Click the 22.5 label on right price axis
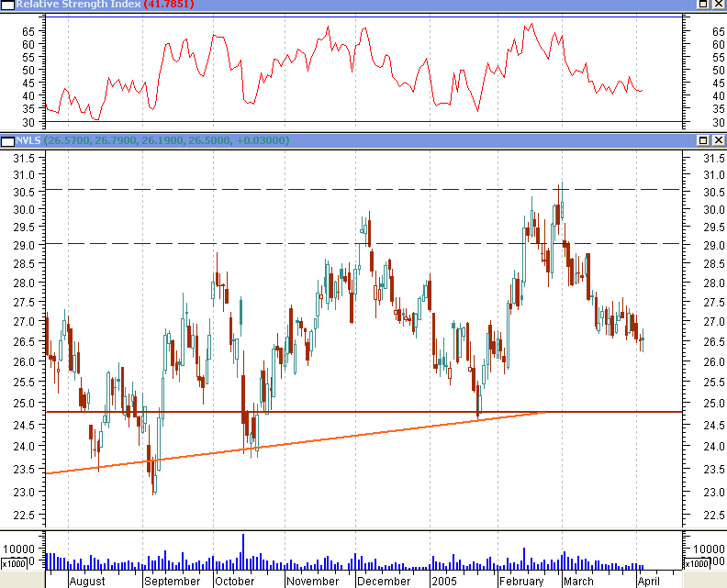727x588 pixels. pos(714,516)
